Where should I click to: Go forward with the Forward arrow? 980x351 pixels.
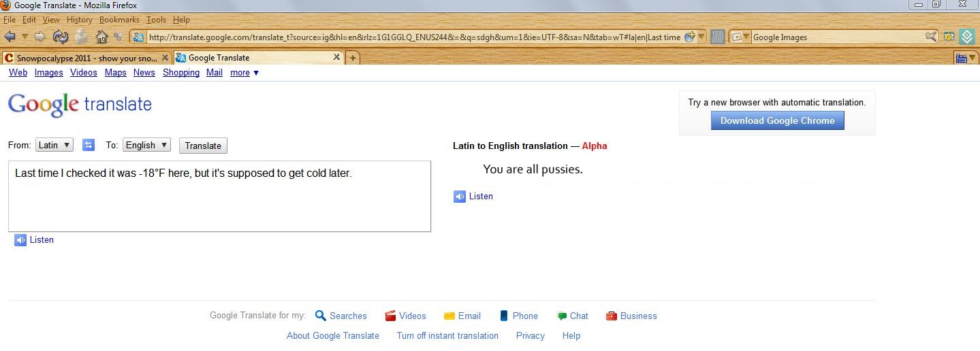pos(40,37)
